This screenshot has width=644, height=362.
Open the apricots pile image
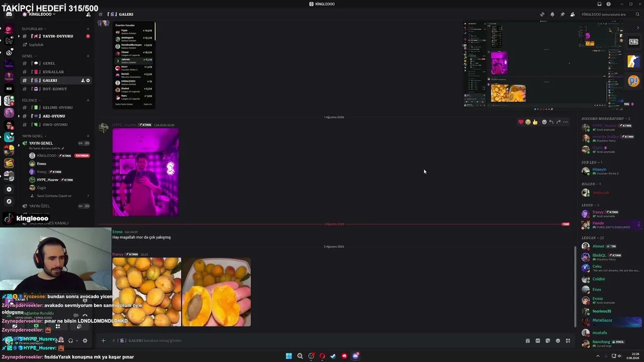coord(146,292)
